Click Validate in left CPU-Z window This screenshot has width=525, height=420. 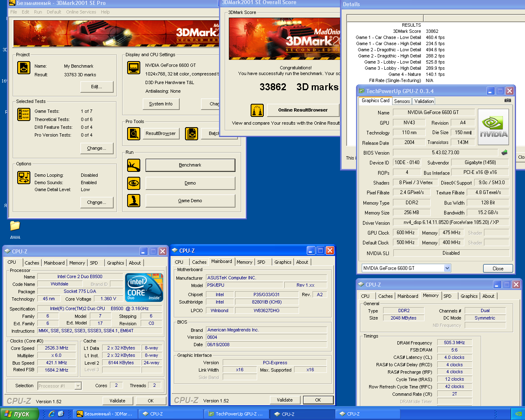[x=117, y=401]
